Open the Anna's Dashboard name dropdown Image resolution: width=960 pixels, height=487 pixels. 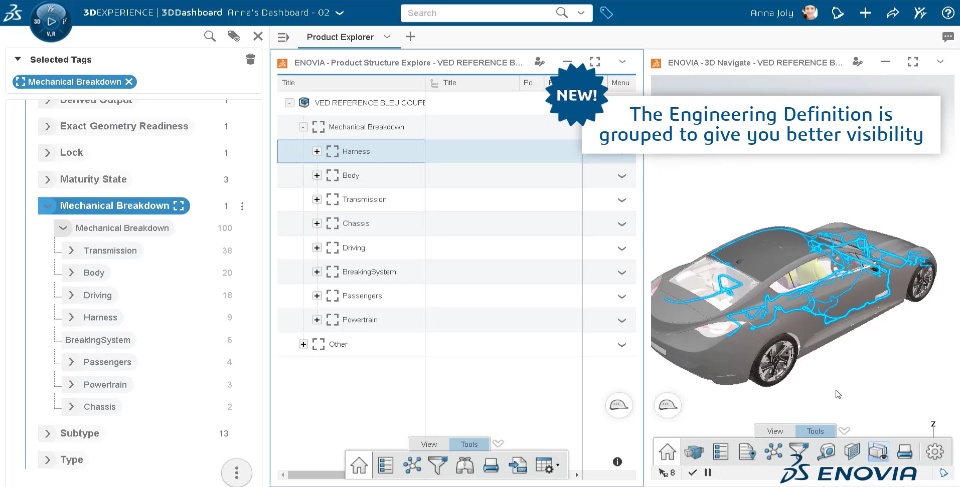pyautogui.click(x=340, y=13)
